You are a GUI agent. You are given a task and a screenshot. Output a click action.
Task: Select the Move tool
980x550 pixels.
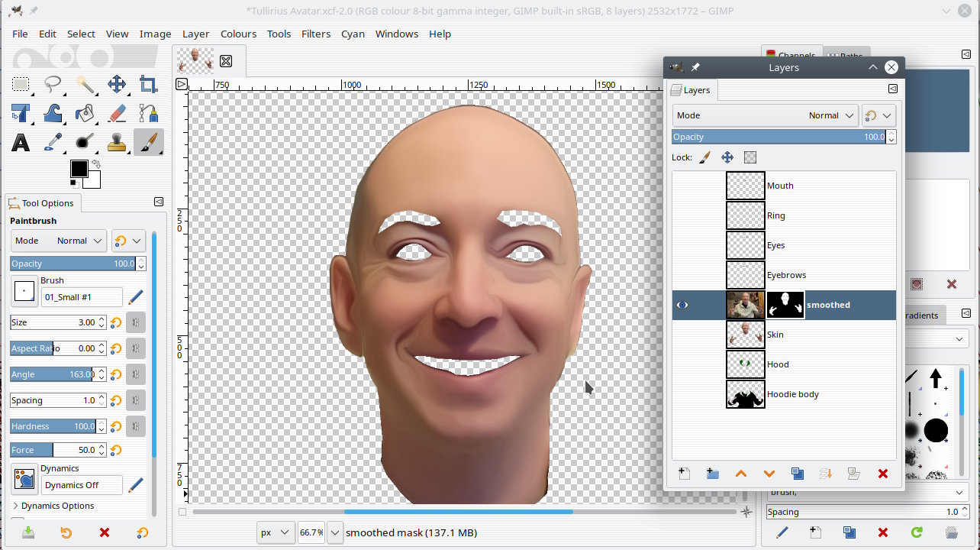tap(117, 84)
